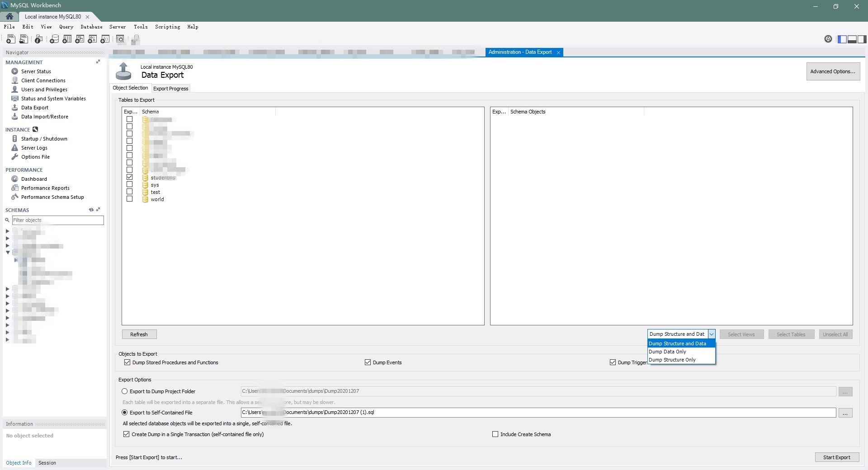
Task: Create a new schema from the toolbar
Action: coord(54,39)
